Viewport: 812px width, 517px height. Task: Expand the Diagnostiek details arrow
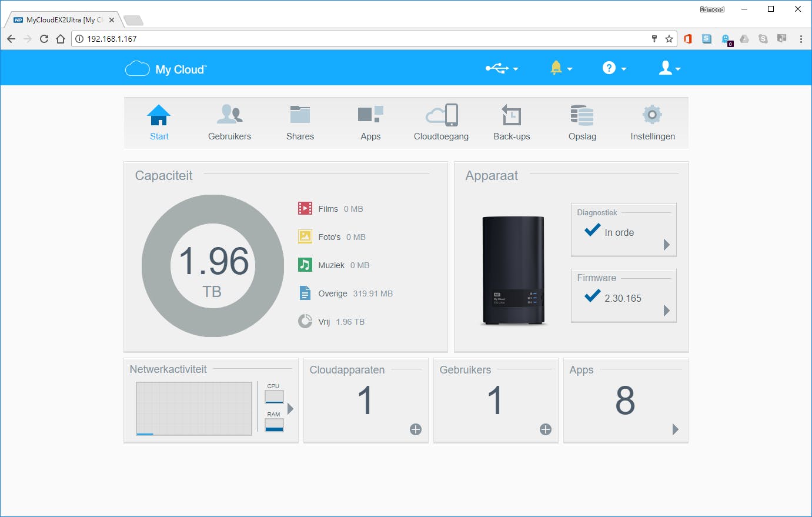point(667,245)
